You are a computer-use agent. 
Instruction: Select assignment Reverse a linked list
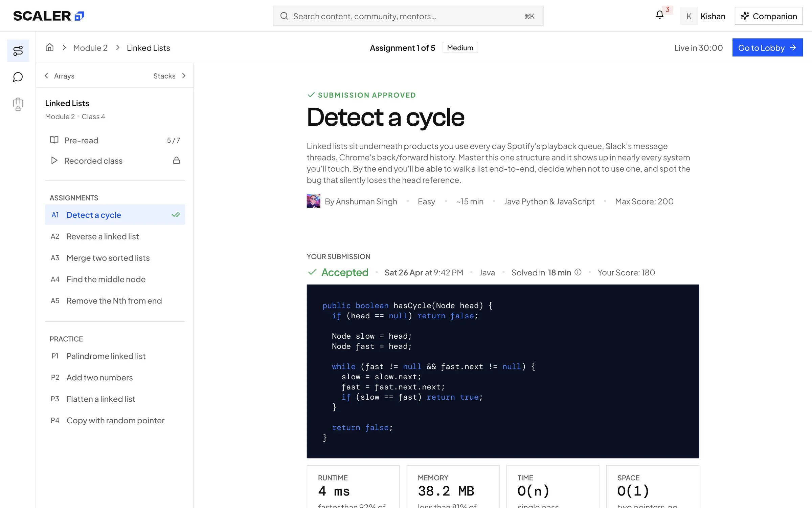[x=115, y=236]
